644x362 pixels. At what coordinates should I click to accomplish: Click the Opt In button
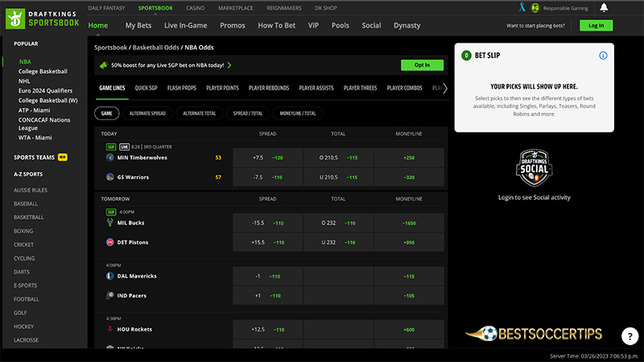(x=422, y=65)
